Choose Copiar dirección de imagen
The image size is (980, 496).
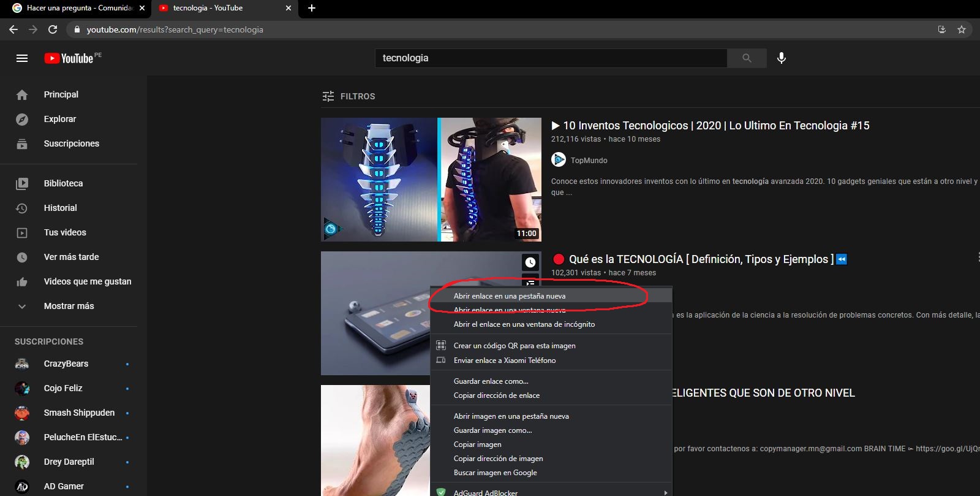click(x=551, y=459)
